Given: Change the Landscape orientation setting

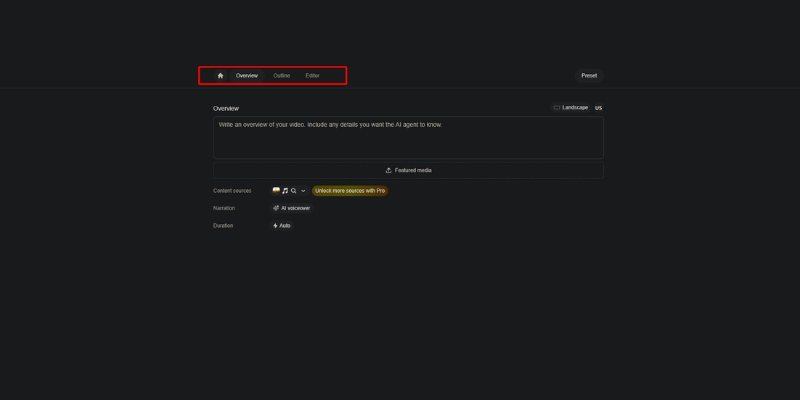Looking at the screenshot, I should (x=570, y=108).
